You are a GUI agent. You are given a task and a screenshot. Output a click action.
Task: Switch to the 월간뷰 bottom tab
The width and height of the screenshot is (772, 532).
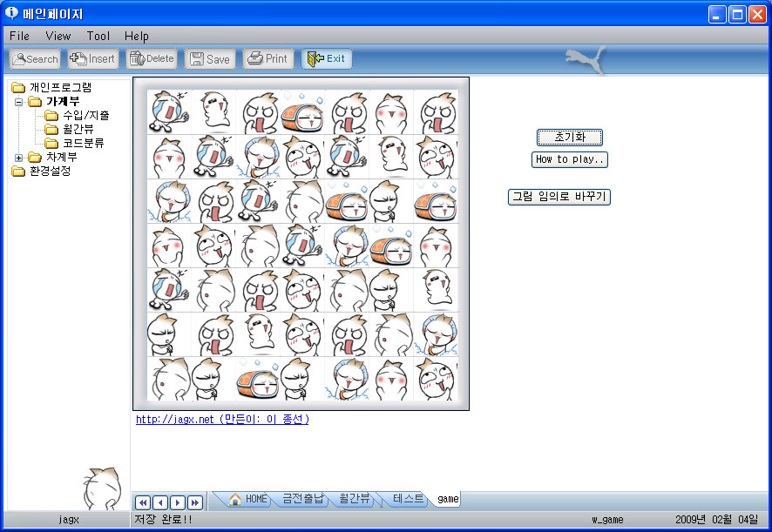(354, 499)
